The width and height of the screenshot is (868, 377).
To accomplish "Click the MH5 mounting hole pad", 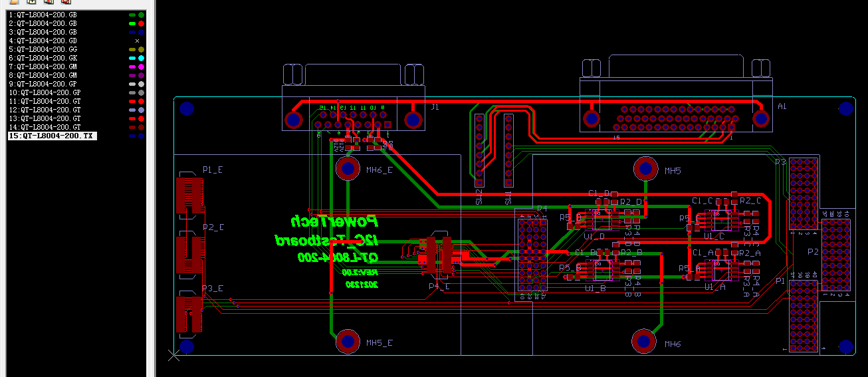I will [x=644, y=169].
